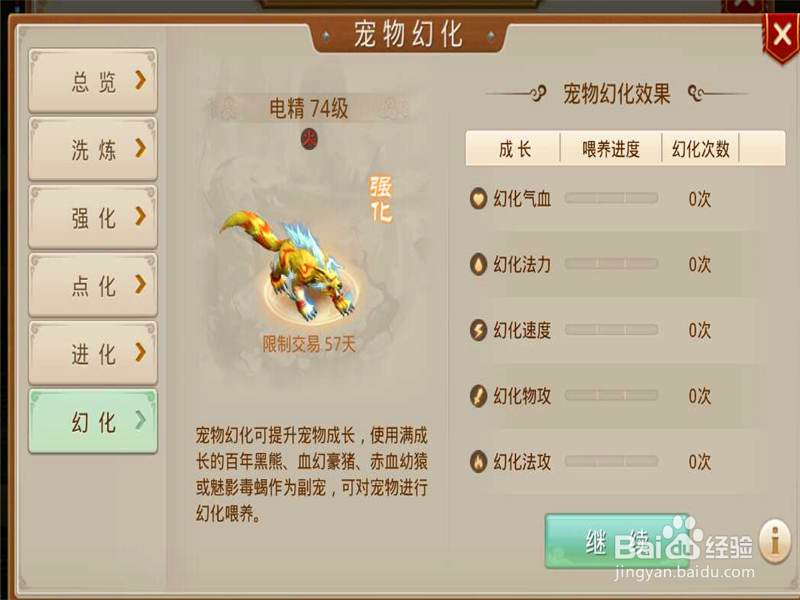Viewport: 800px width, 600px height.
Task: Close the 宠物幻化 panel with X
Action: pos(781,36)
